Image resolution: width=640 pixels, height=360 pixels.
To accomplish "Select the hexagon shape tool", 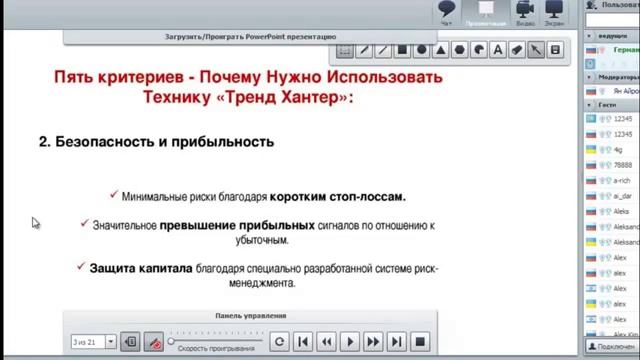I will (x=460, y=50).
